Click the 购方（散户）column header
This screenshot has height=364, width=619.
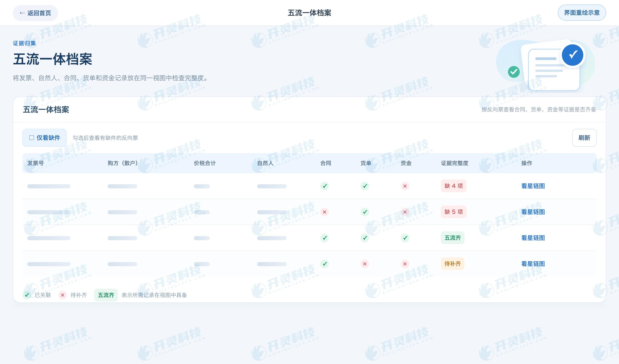pyautogui.click(x=123, y=163)
